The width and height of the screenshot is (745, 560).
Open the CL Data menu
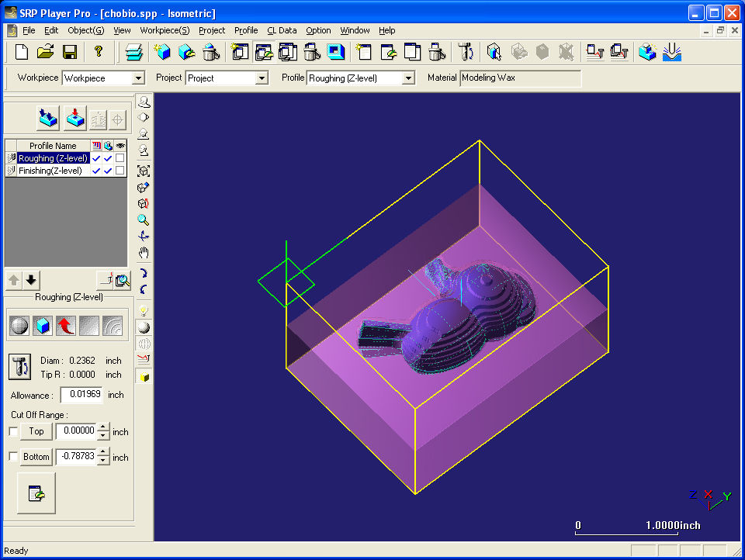click(282, 30)
